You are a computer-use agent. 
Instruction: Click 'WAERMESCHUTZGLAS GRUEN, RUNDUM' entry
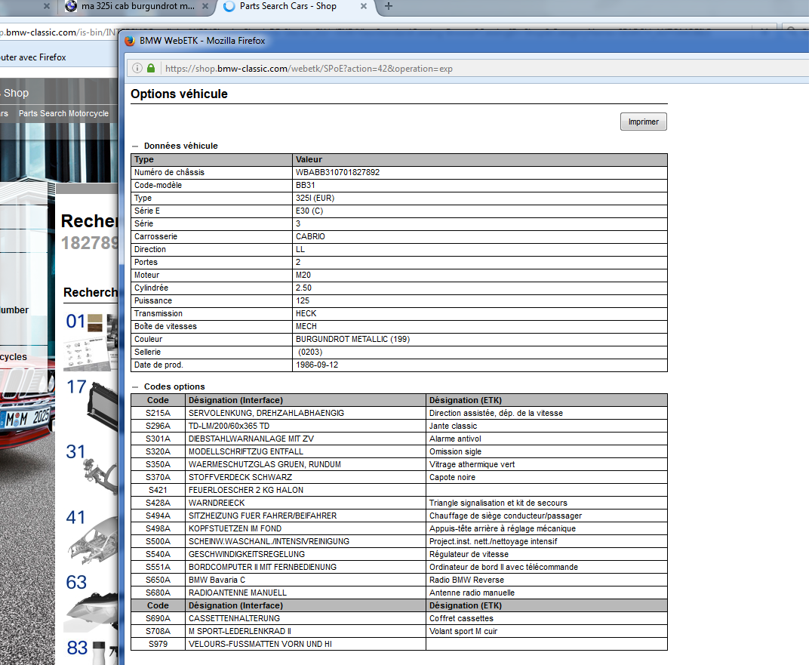pos(265,464)
